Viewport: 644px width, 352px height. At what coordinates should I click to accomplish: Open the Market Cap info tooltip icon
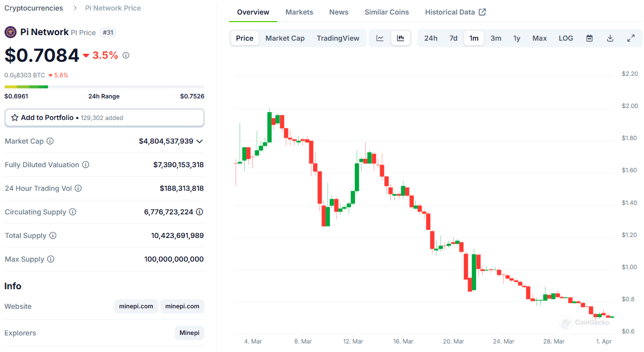point(50,141)
